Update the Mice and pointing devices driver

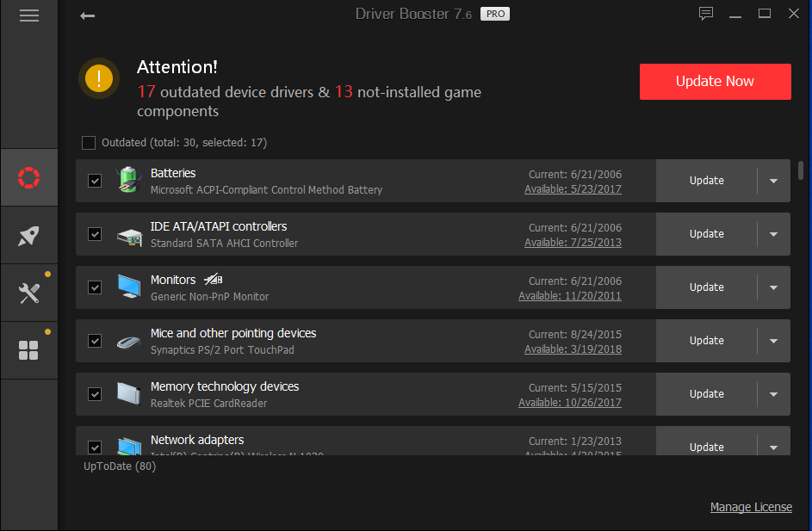pyautogui.click(x=706, y=341)
